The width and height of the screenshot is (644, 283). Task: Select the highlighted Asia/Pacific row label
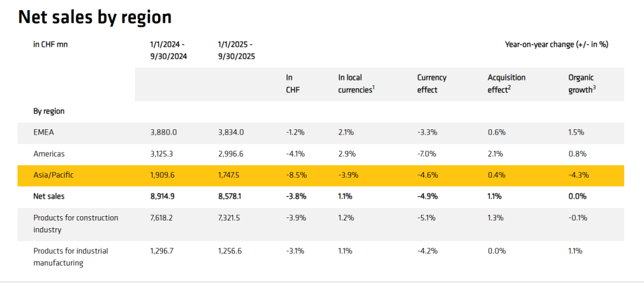54,175
